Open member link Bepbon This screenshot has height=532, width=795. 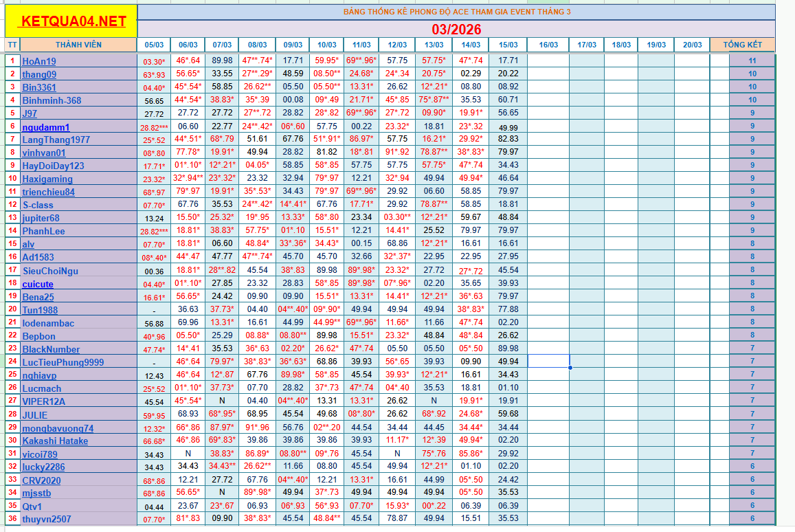click(x=38, y=336)
